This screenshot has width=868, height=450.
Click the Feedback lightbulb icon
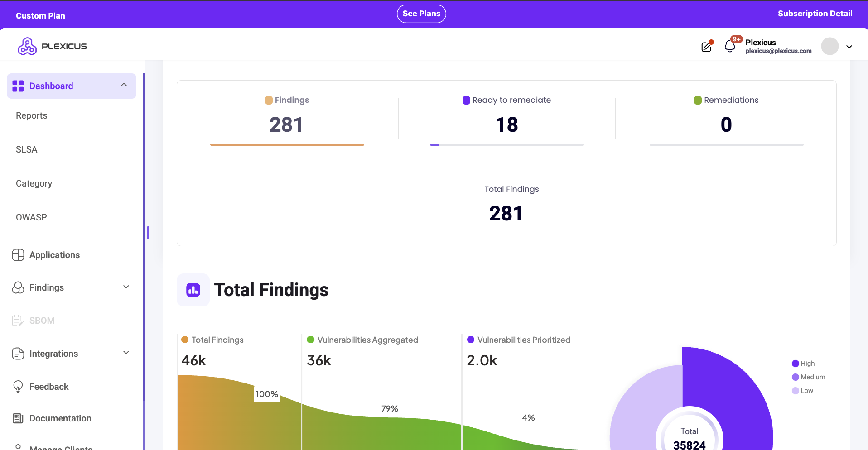pos(18,387)
